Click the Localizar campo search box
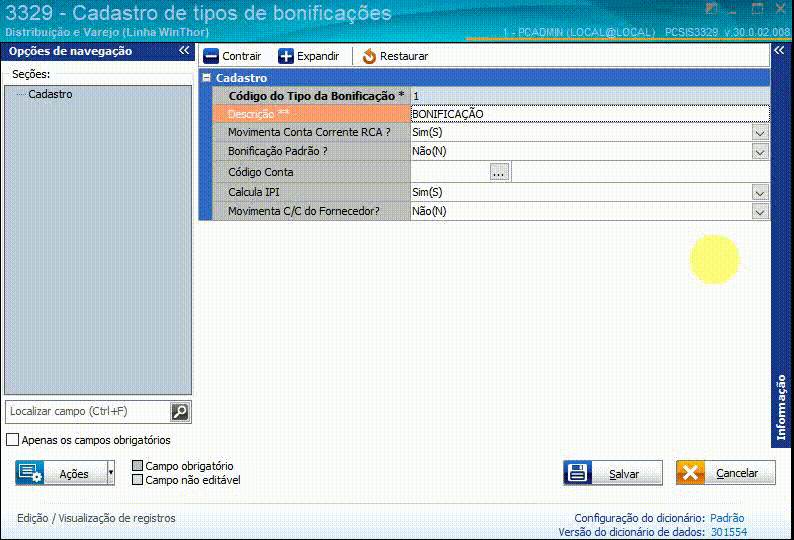Viewport: 794px width, 540px height. coord(88,412)
